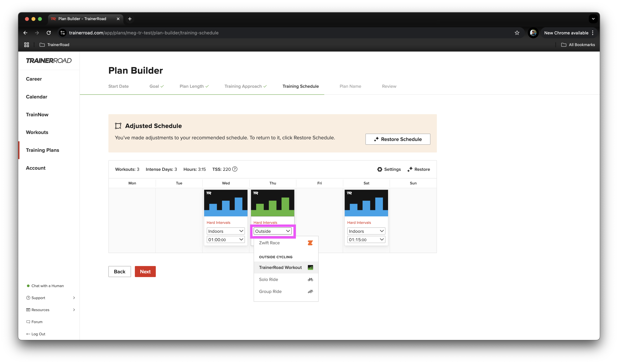The image size is (618, 364).
Task: Toggle Thursday's Outside location dropdown
Action: coord(273,231)
